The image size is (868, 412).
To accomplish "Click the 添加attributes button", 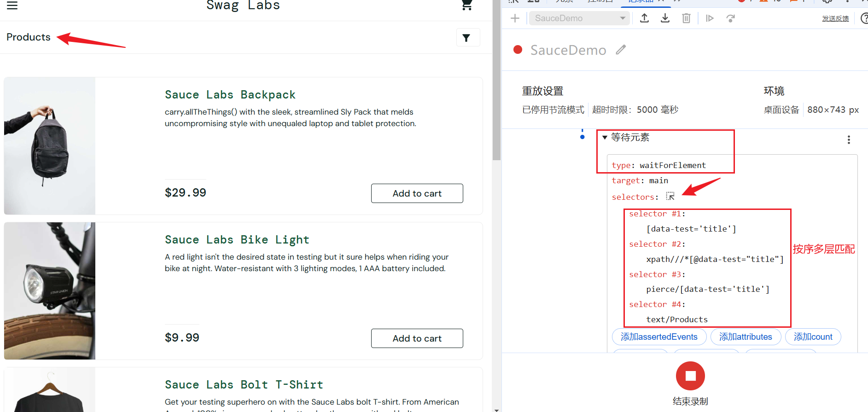I will [x=746, y=337].
